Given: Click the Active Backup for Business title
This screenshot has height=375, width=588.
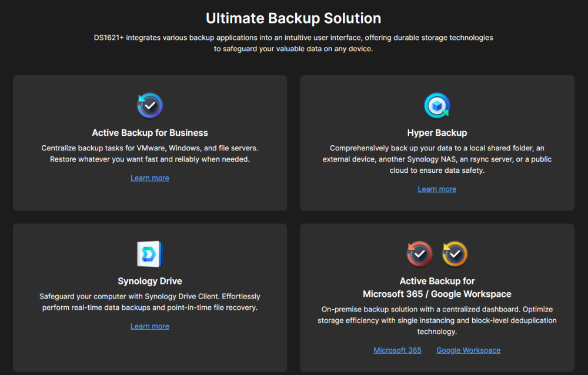Looking at the screenshot, I should pos(149,133).
